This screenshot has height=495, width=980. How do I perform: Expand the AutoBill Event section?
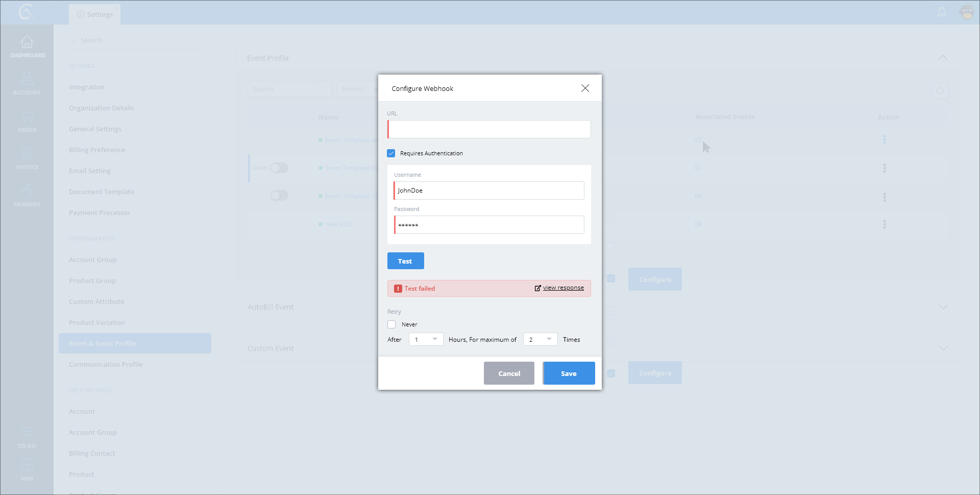(943, 307)
